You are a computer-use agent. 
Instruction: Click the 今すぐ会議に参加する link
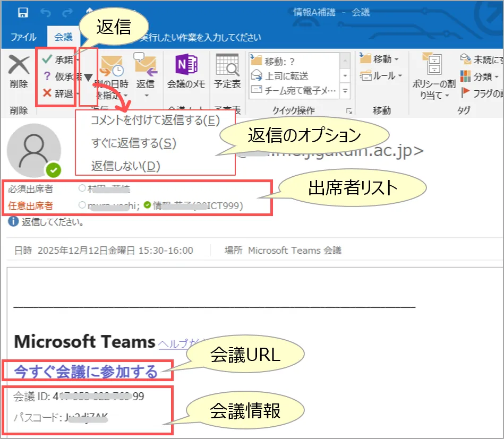coord(86,372)
